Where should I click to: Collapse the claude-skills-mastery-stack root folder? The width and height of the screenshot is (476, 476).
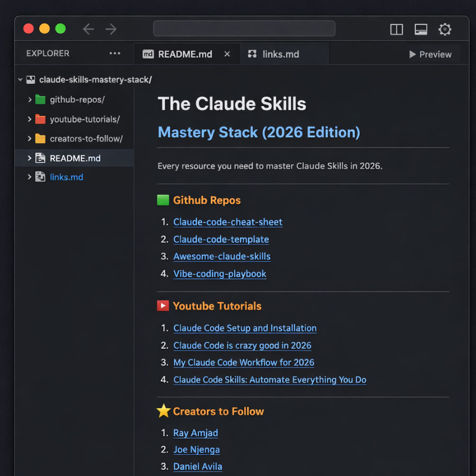[x=20, y=80]
